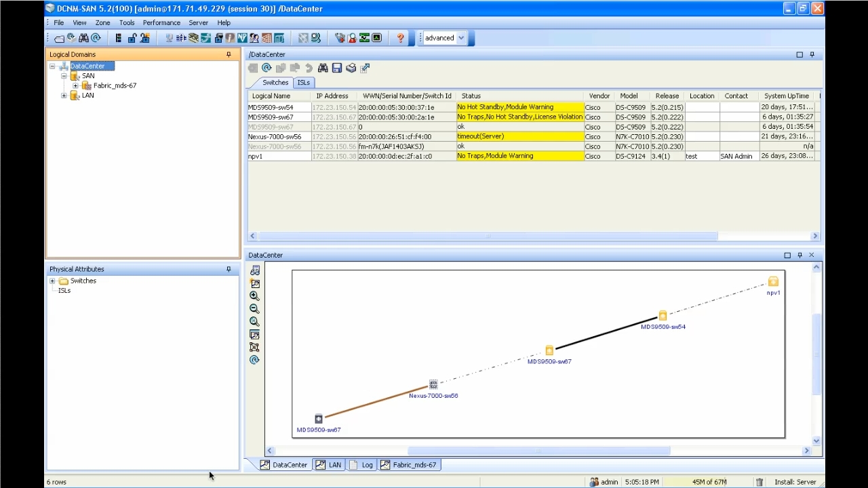Maximize the /DataCenter table panel
The height and width of the screenshot is (488, 868).
click(x=800, y=54)
